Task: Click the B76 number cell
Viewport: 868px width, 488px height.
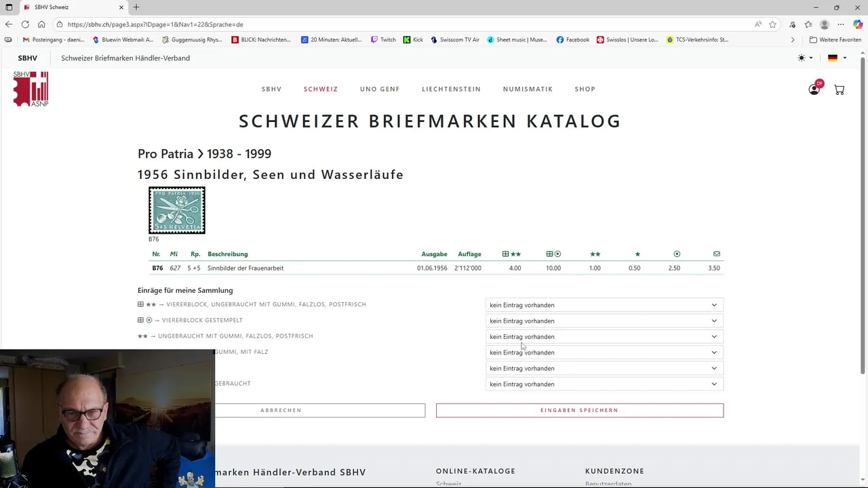Action: 157,268
